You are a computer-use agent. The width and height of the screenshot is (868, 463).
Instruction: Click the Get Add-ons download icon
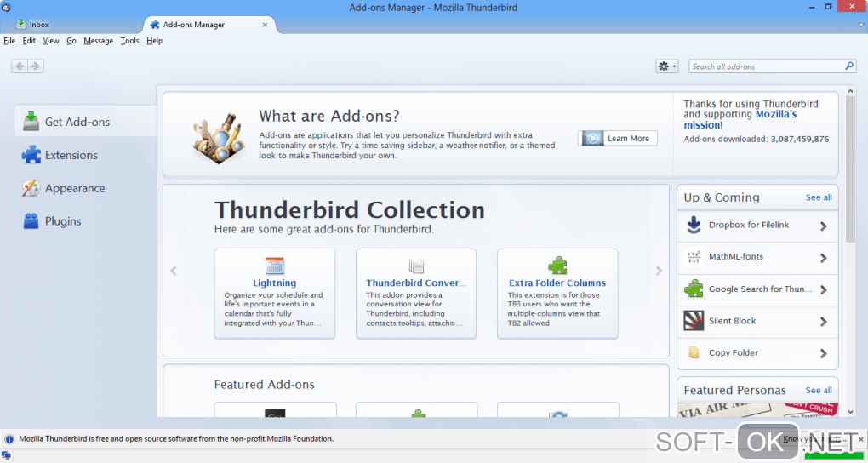pyautogui.click(x=31, y=122)
